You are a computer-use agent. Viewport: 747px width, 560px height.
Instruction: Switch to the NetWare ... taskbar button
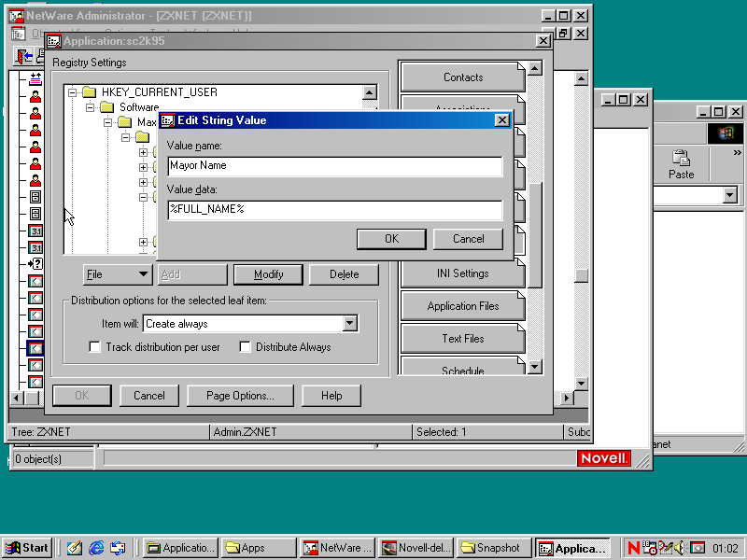338,548
